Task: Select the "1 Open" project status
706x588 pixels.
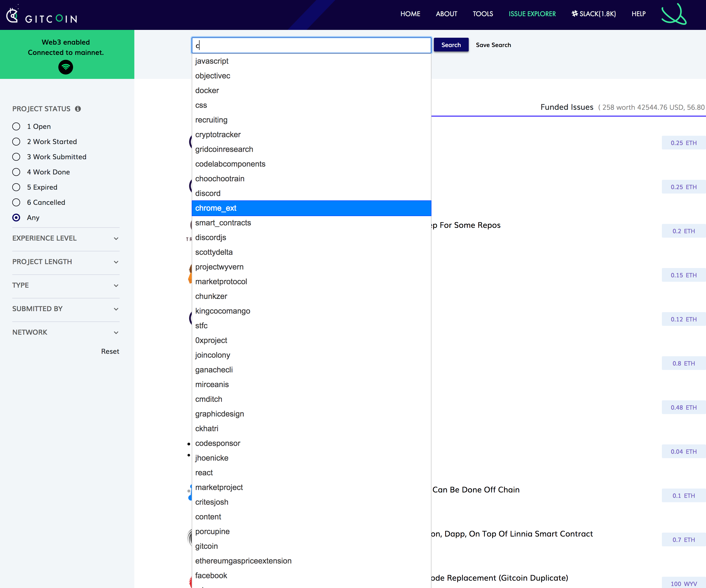Action: click(16, 126)
